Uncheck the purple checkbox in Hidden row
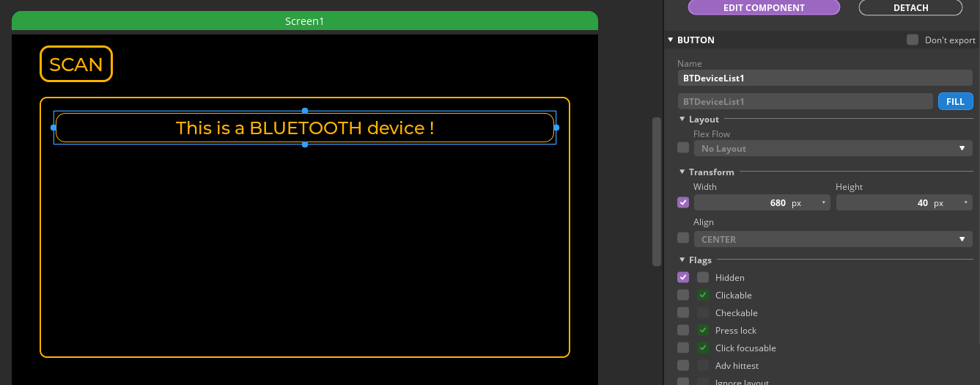Image resolution: width=980 pixels, height=385 pixels. [x=683, y=277]
